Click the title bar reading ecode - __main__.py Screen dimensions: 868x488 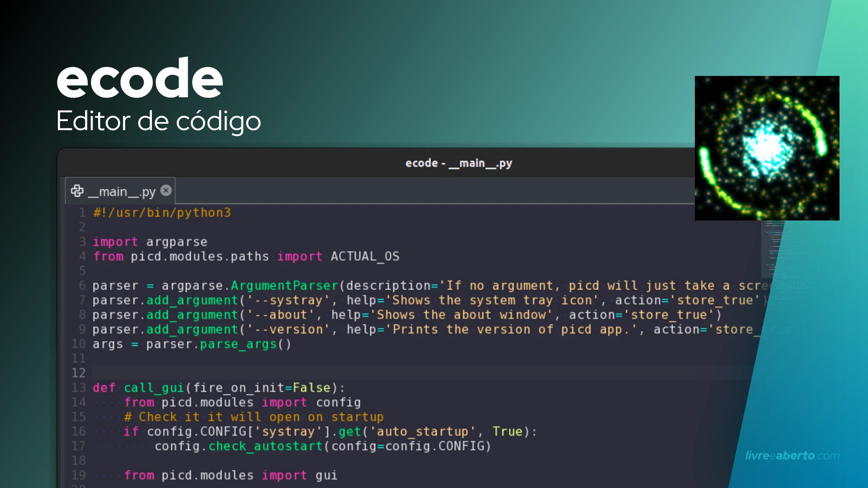(x=458, y=163)
